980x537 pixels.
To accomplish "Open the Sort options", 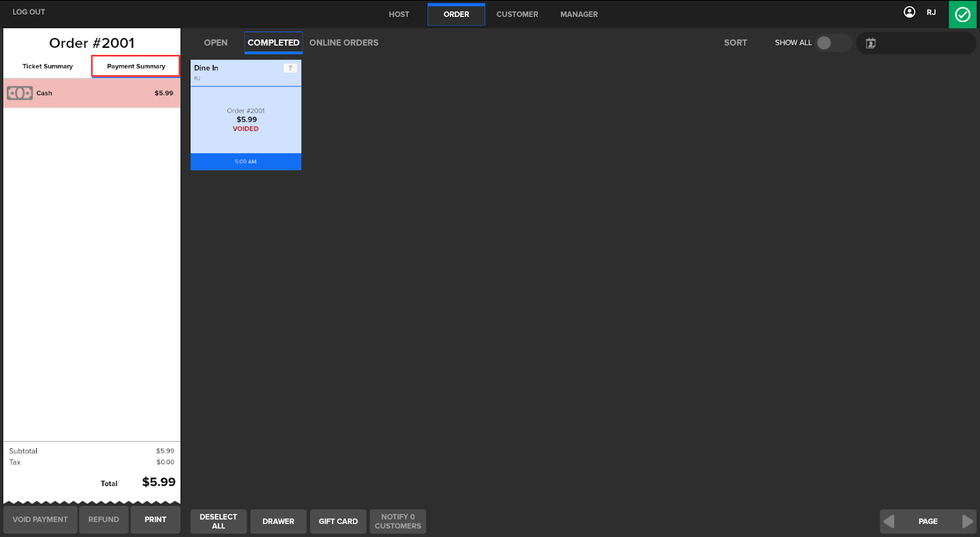I will (x=735, y=43).
